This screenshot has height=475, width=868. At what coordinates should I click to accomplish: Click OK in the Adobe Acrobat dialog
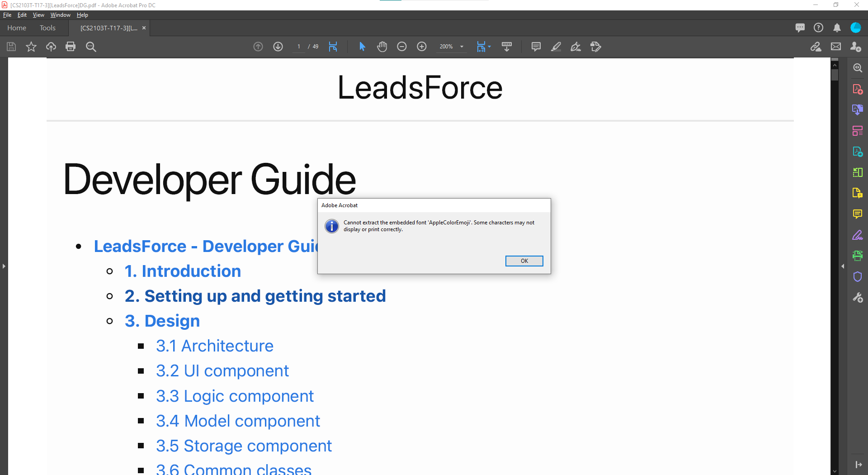pyautogui.click(x=524, y=261)
